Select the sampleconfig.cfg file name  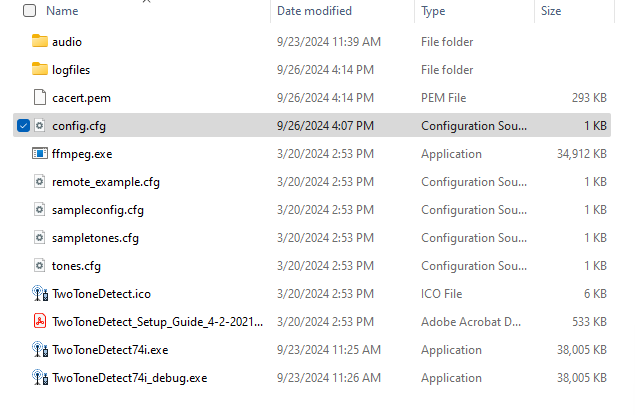click(98, 210)
